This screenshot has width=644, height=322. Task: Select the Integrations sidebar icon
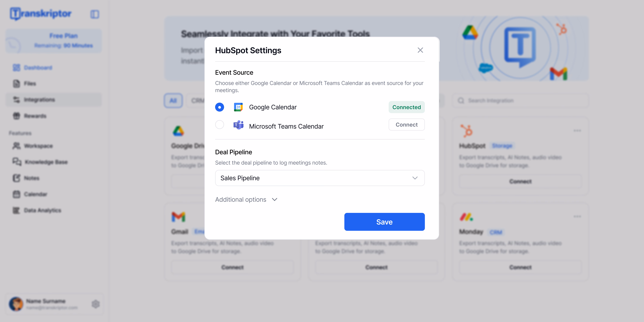[17, 99]
